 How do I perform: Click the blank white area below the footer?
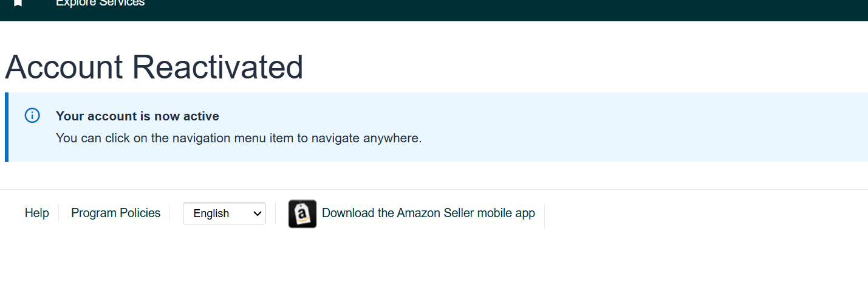pos(434,265)
